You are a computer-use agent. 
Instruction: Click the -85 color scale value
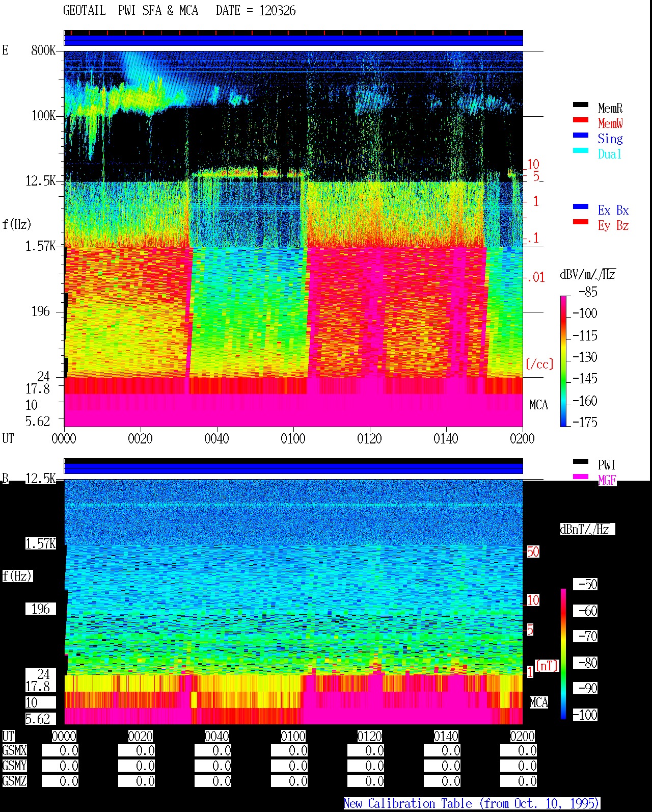click(x=588, y=292)
